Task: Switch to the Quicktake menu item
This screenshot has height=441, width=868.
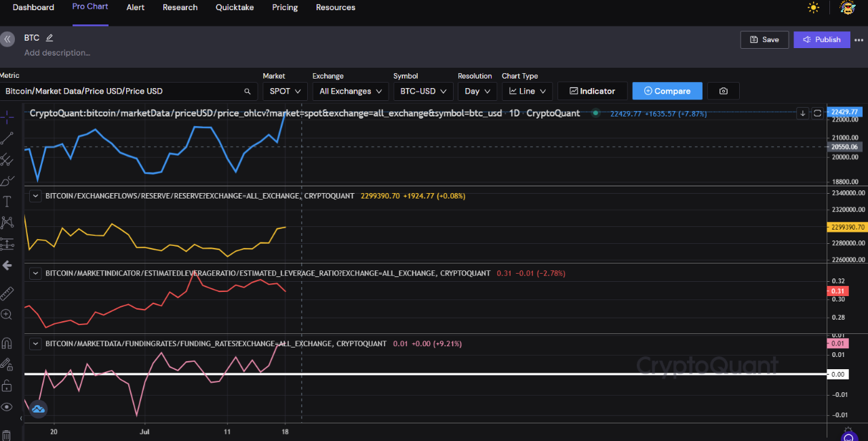Action: coord(234,7)
